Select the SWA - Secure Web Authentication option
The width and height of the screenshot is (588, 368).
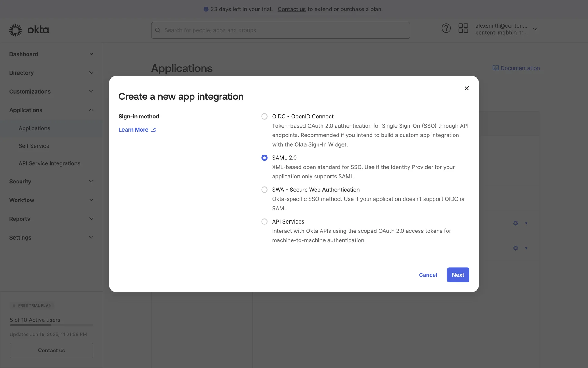tap(264, 190)
